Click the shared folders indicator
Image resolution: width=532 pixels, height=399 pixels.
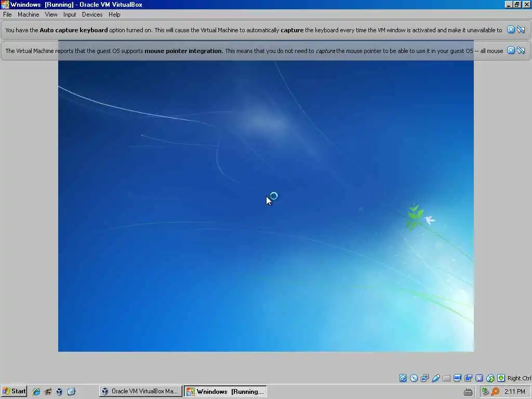(x=446, y=378)
